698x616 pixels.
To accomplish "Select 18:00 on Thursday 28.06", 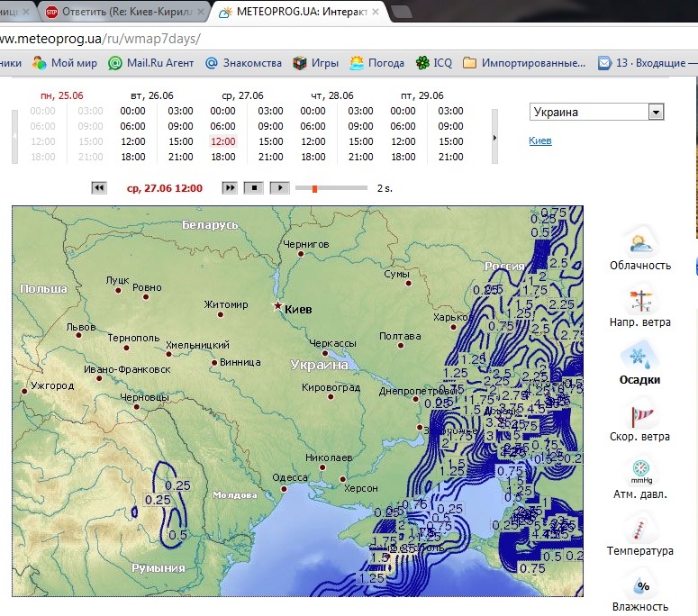I will [313, 157].
